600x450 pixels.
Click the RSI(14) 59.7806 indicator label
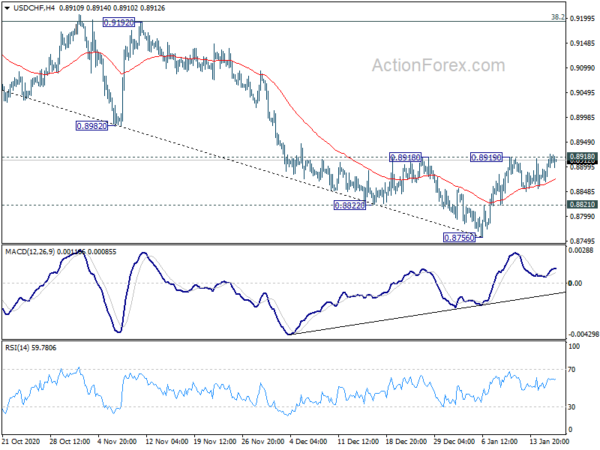pyautogui.click(x=31, y=348)
